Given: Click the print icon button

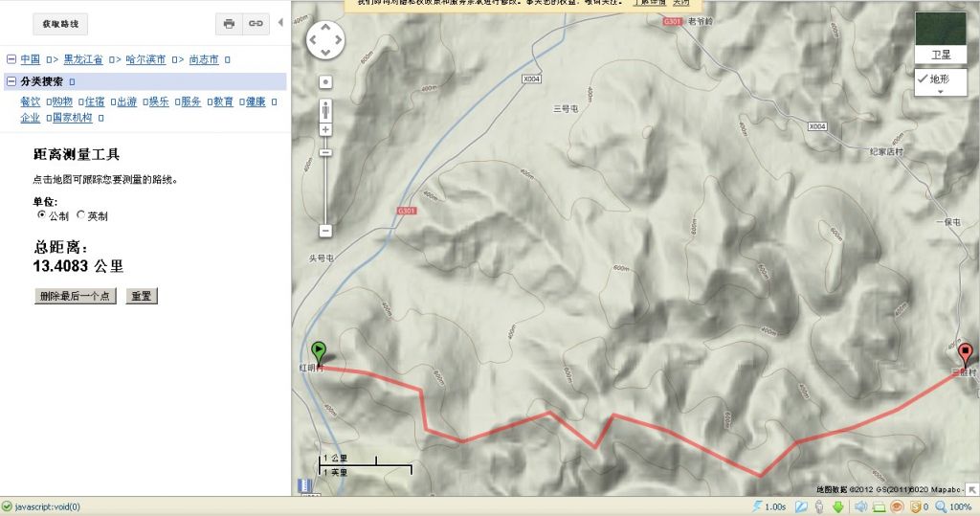Looking at the screenshot, I should click(230, 24).
